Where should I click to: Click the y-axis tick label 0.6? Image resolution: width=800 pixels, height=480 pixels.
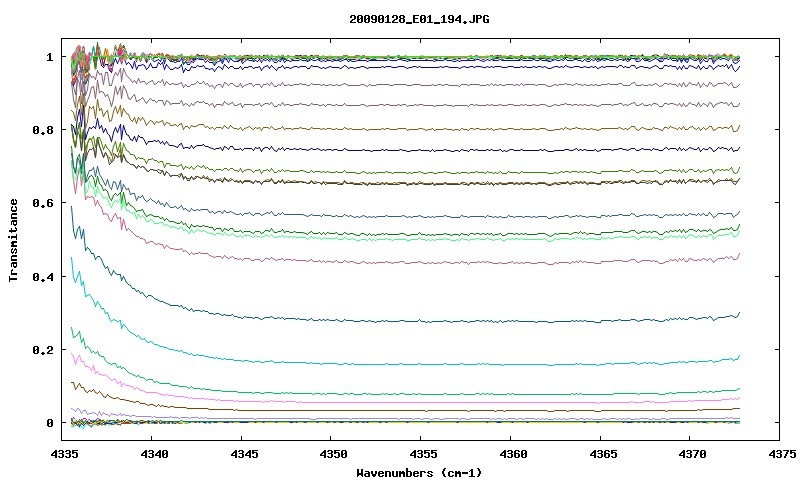tap(43, 203)
